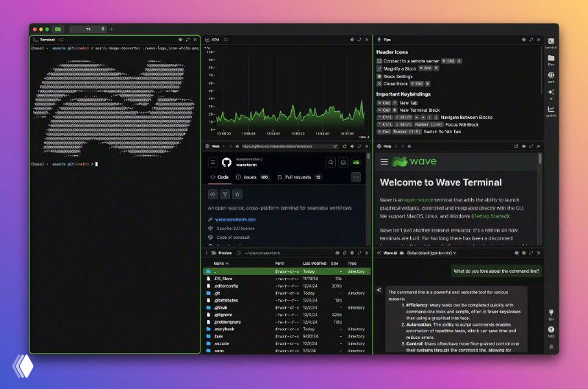Open the GitHub inbox notifications button
This screenshot has height=389, width=588.
(343, 163)
